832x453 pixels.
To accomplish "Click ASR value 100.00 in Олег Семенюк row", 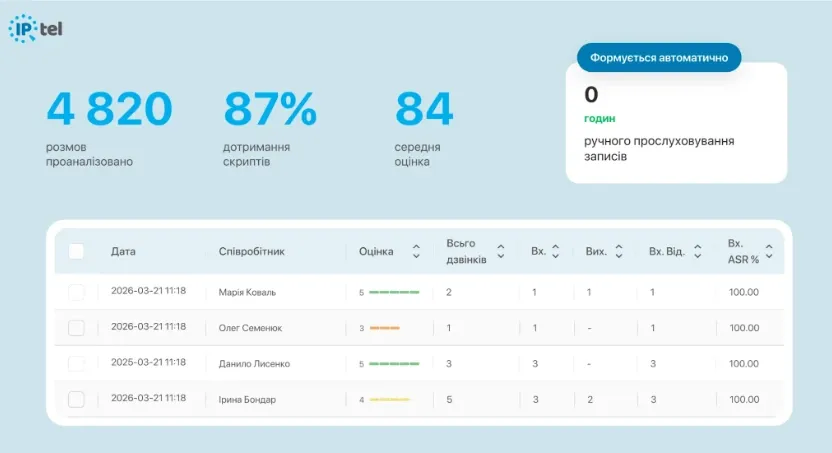I will 744,328.
